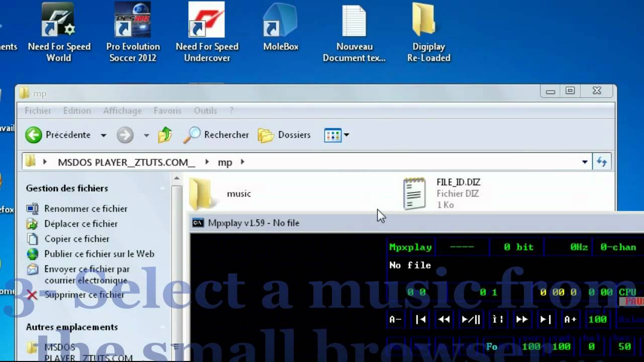This screenshot has height=362, width=644.
Task: Click the grey forward arrow button
Action: click(125, 135)
